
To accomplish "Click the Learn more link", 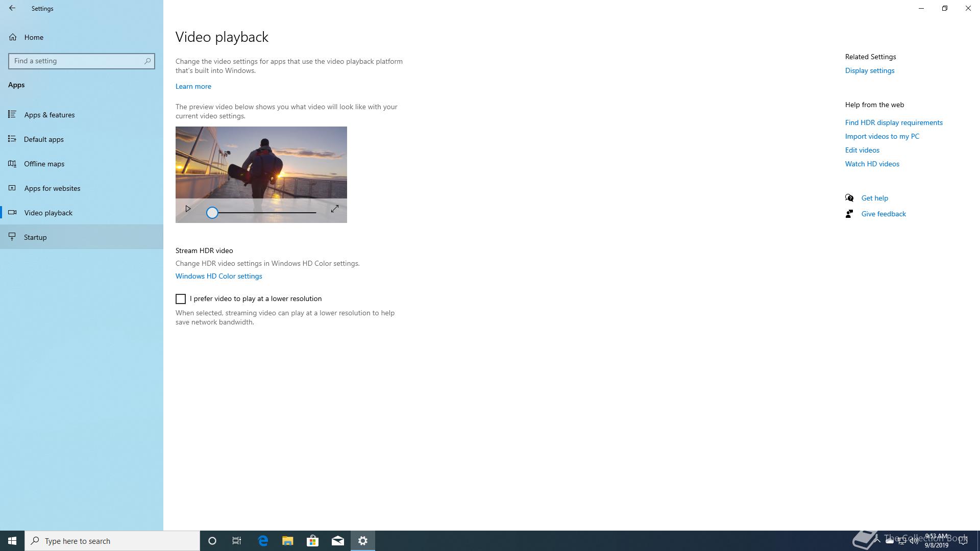I will pyautogui.click(x=193, y=86).
